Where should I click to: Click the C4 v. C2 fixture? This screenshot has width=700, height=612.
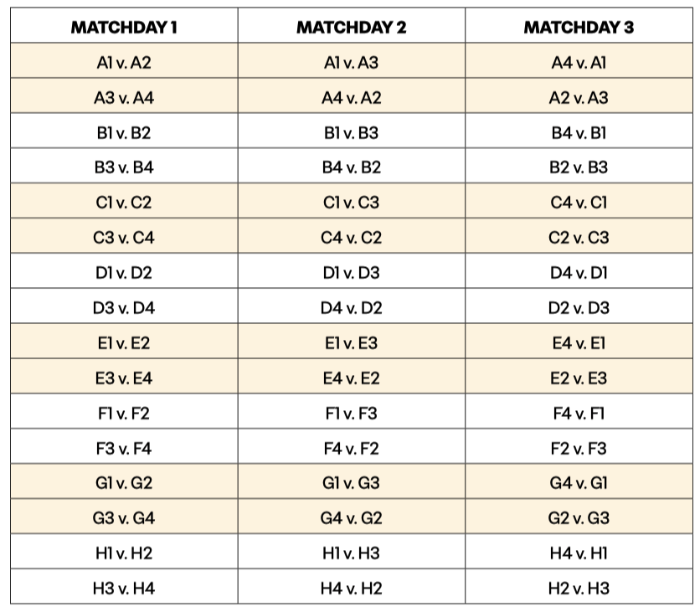[352, 238]
